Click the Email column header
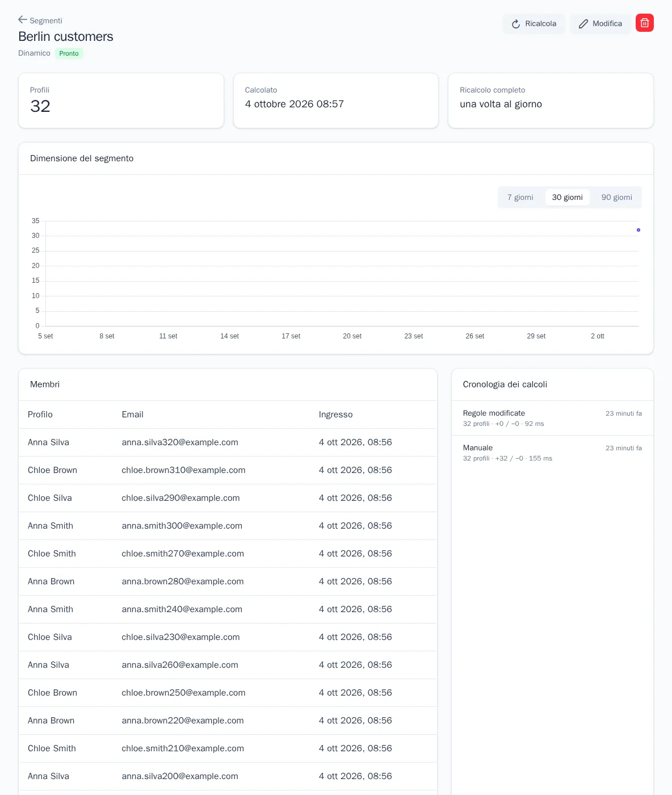Viewport: 672px width, 795px height. (x=132, y=415)
